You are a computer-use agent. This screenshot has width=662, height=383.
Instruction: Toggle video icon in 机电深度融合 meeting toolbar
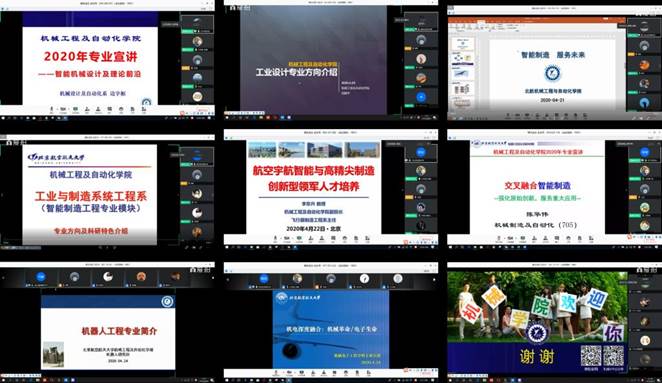(289, 373)
